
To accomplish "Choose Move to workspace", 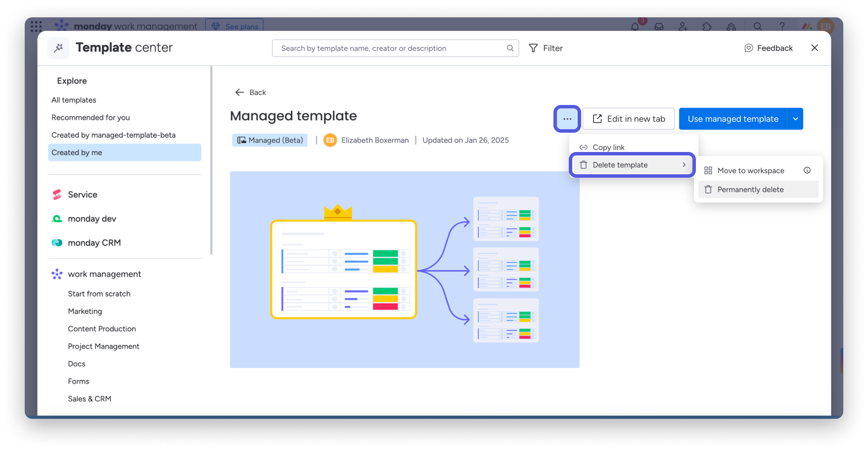I will (751, 170).
